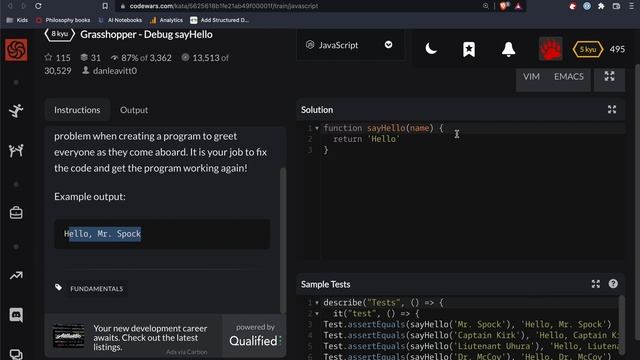Maximize the Sample Tests panel

pyautogui.click(x=596, y=284)
